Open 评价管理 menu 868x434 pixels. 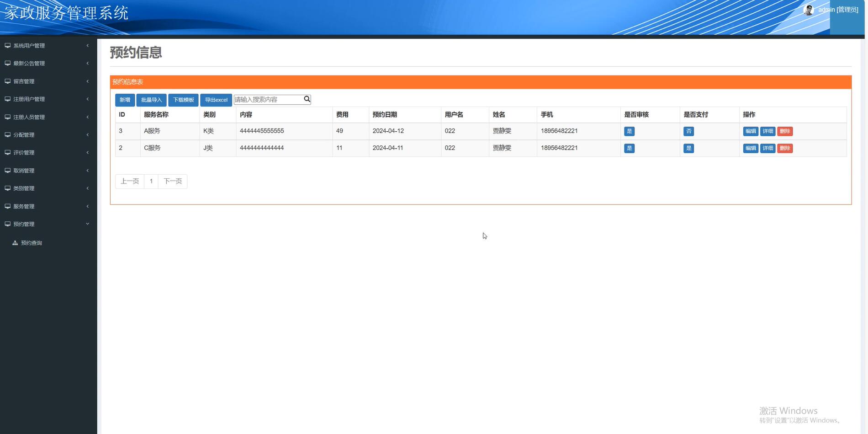tap(48, 153)
